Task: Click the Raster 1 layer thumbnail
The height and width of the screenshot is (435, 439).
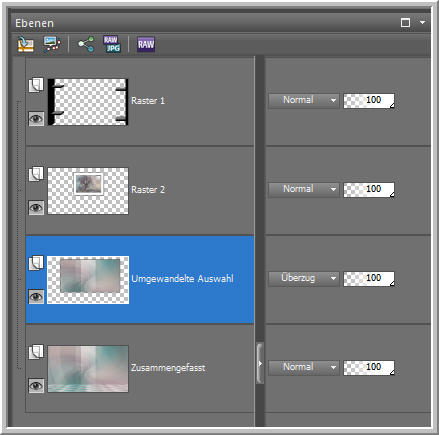Action: coord(88,102)
